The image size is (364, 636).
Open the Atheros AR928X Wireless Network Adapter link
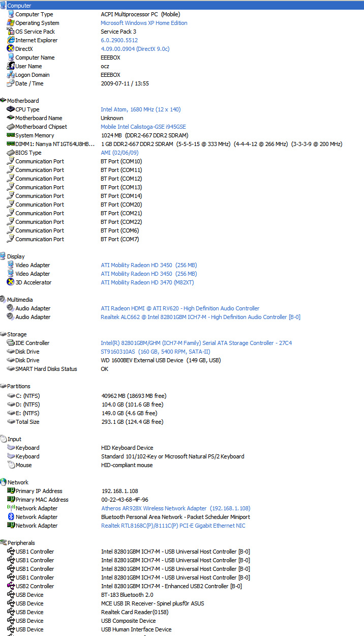pos(176,508)
